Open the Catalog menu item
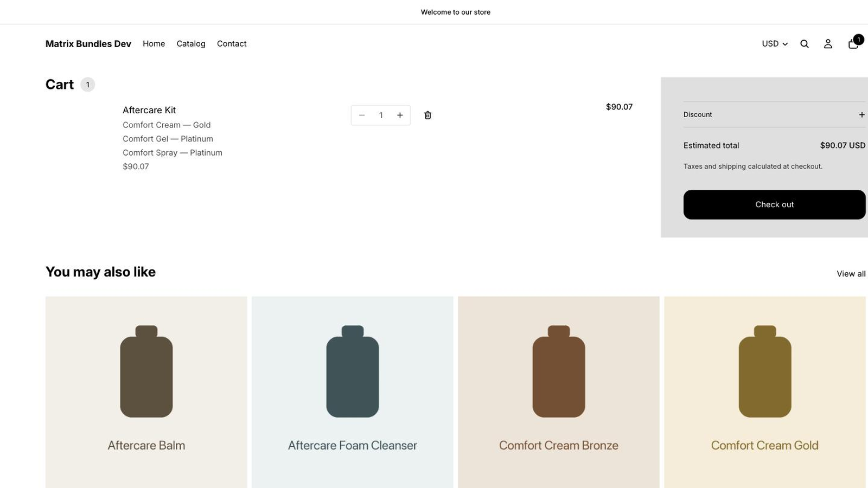The height and width of the screenshot is (488, 868). tap(191, 44)
